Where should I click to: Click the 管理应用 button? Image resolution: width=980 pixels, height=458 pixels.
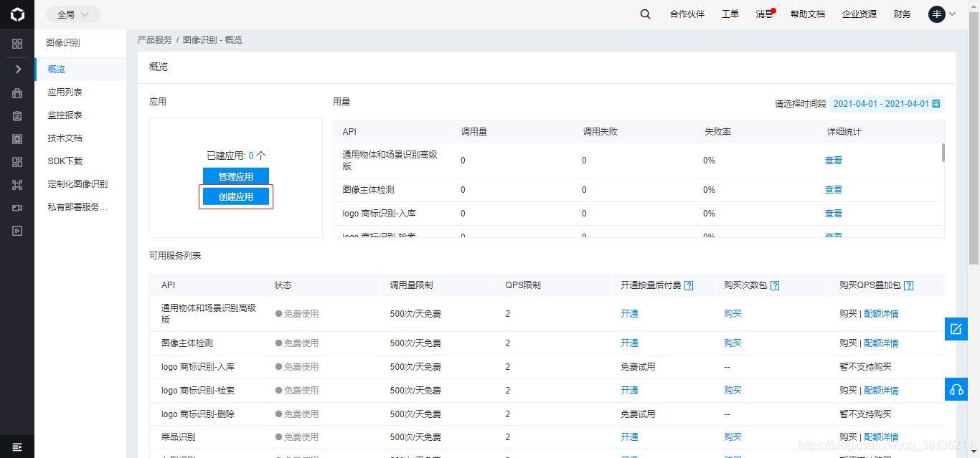point(236,176)
